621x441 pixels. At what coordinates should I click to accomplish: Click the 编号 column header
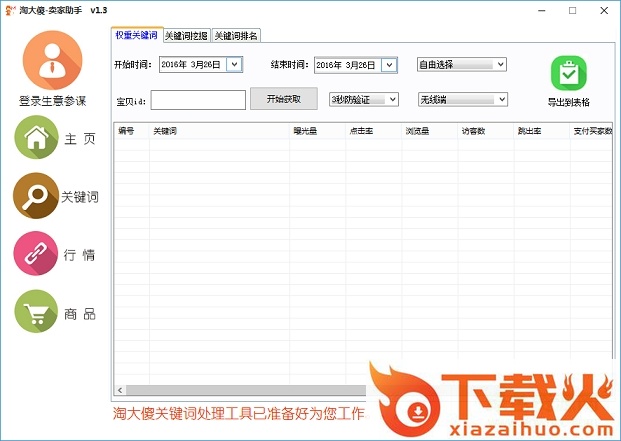(x=132, y=131)
